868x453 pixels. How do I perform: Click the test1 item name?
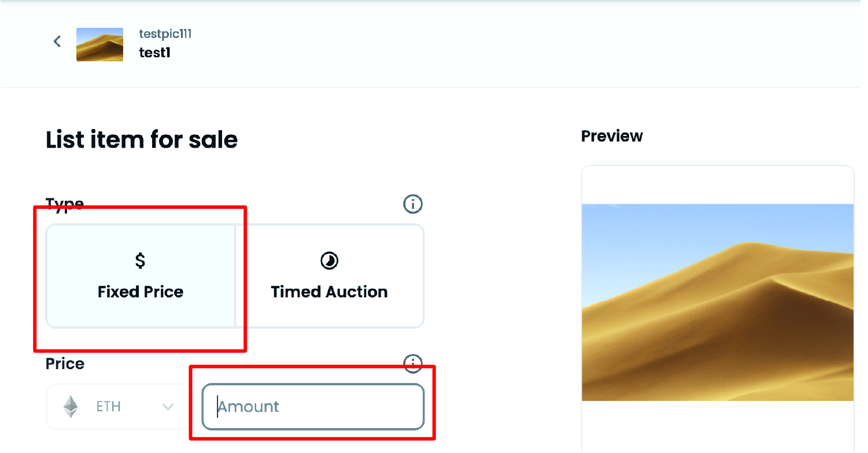[154, 53]
